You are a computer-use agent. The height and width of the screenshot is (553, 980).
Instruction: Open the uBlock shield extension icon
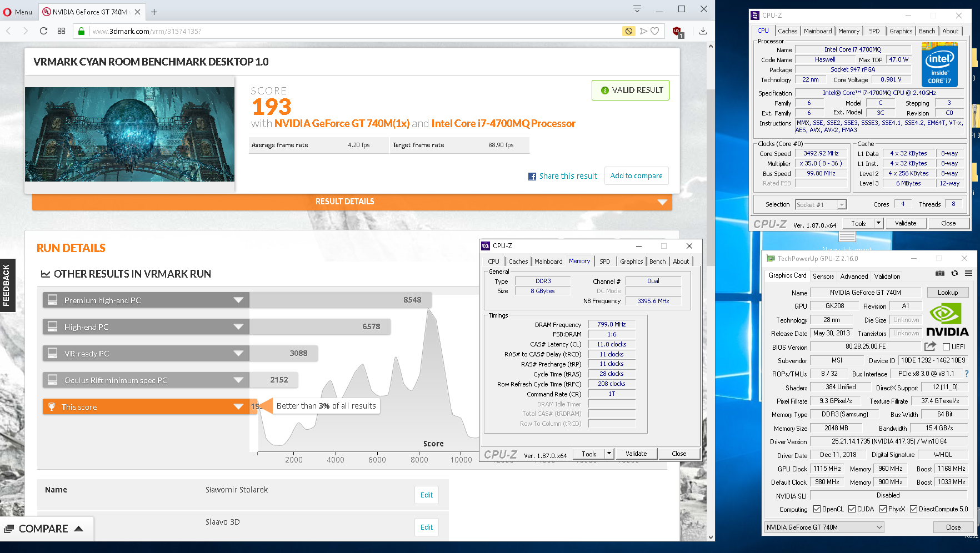[x=677, y=32]
